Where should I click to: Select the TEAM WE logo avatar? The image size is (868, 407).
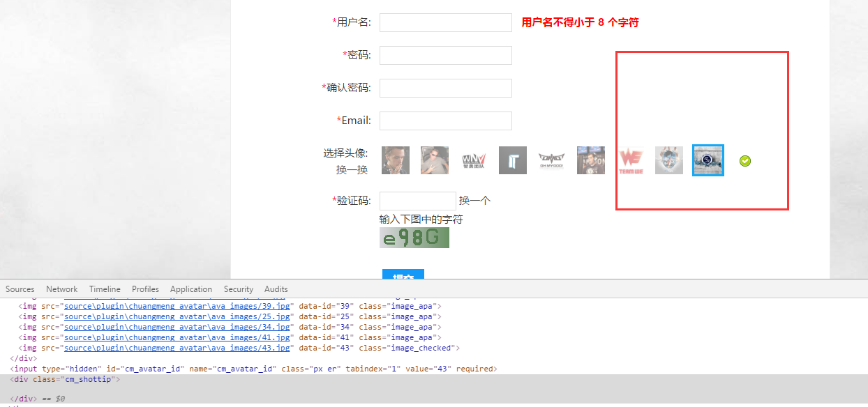[630, 160]
